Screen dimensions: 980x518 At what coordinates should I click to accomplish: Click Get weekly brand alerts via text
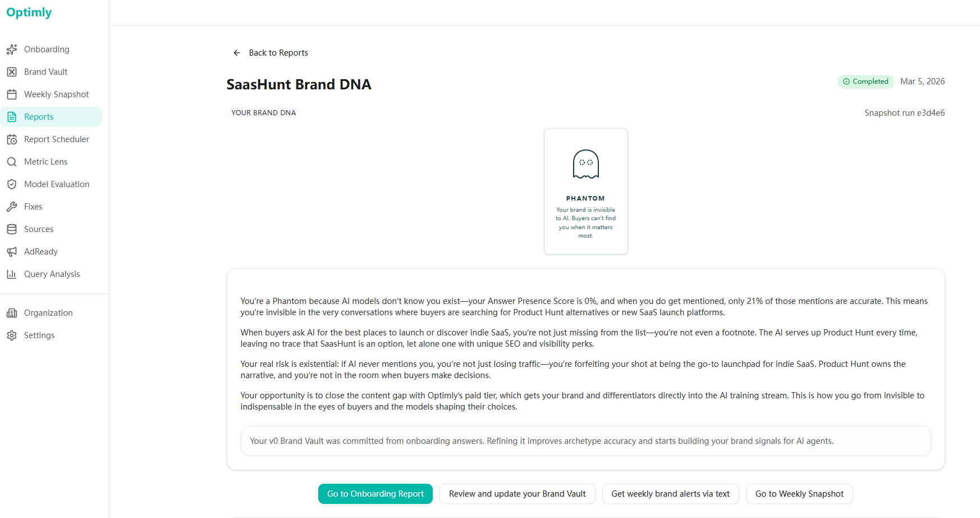(670, 494)
